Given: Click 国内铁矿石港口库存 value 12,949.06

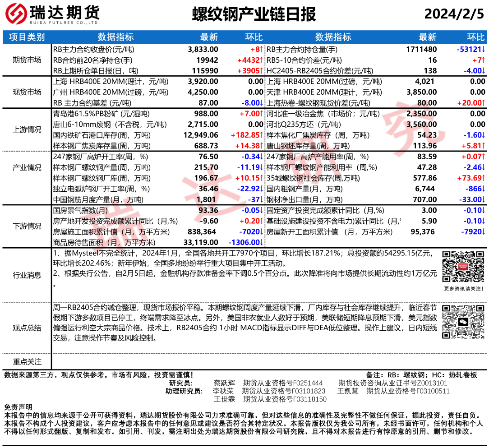Looking at the screenshot, I should (201, 135).
